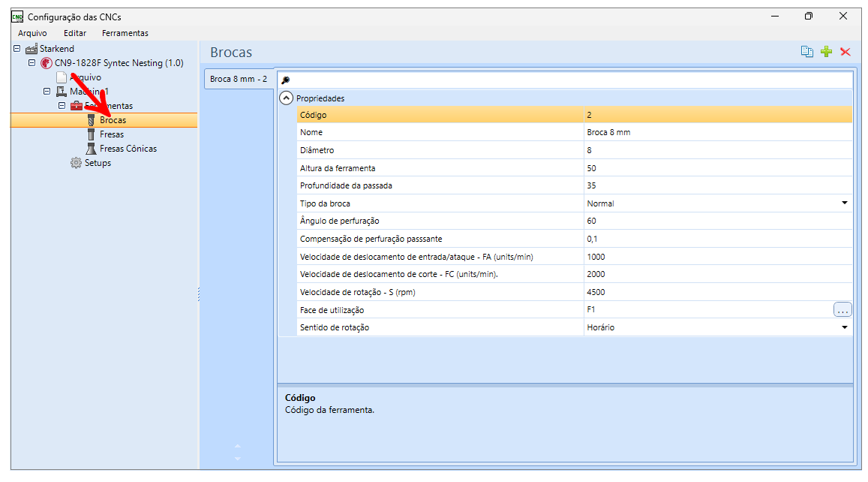Select CN9-1828F Syntec Nesting (1.0) in tree

(119, 63)
